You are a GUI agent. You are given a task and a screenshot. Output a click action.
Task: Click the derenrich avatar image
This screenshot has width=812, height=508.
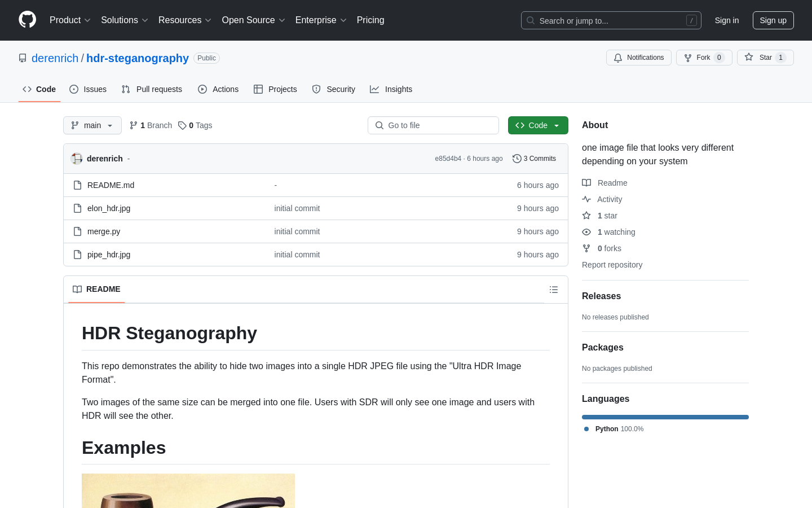(x=77, y=159)
